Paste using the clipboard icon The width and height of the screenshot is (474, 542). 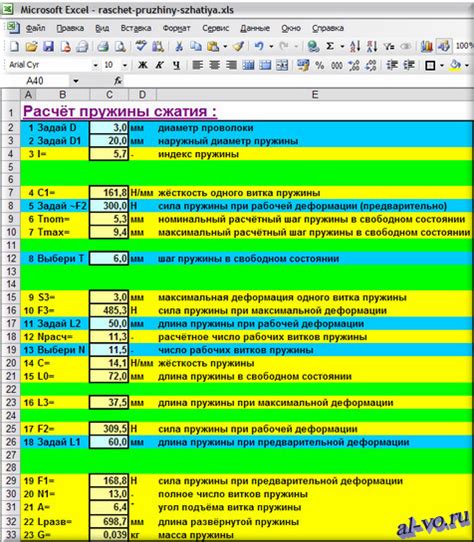[213, 46]
